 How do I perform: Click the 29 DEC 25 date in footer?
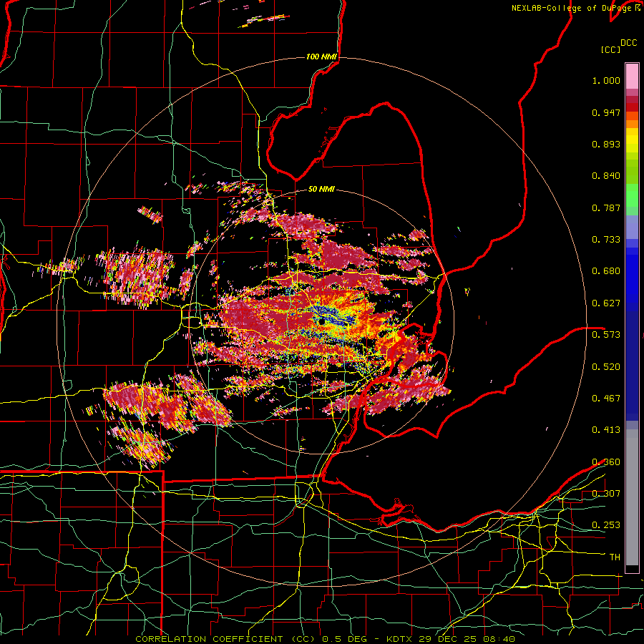pyautogui.click(x=449, y=639)
